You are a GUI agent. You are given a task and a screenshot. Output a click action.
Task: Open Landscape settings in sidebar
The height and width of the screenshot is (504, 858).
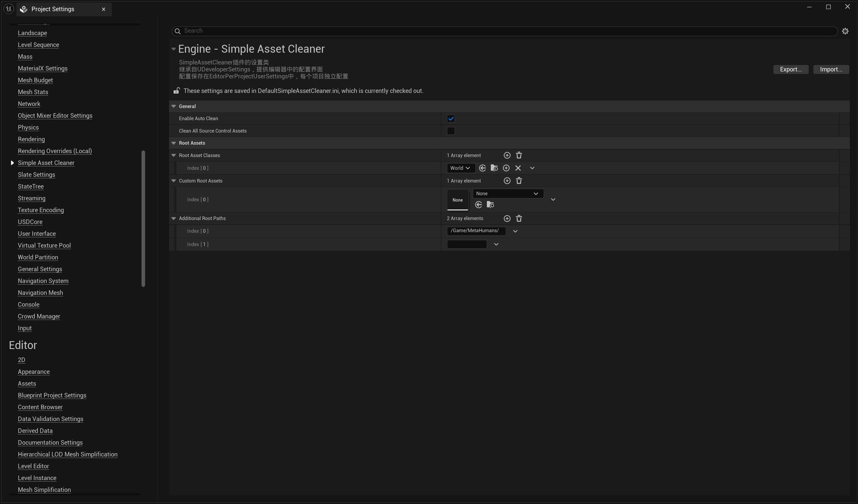pyautogui.click(x=33, y=33)
